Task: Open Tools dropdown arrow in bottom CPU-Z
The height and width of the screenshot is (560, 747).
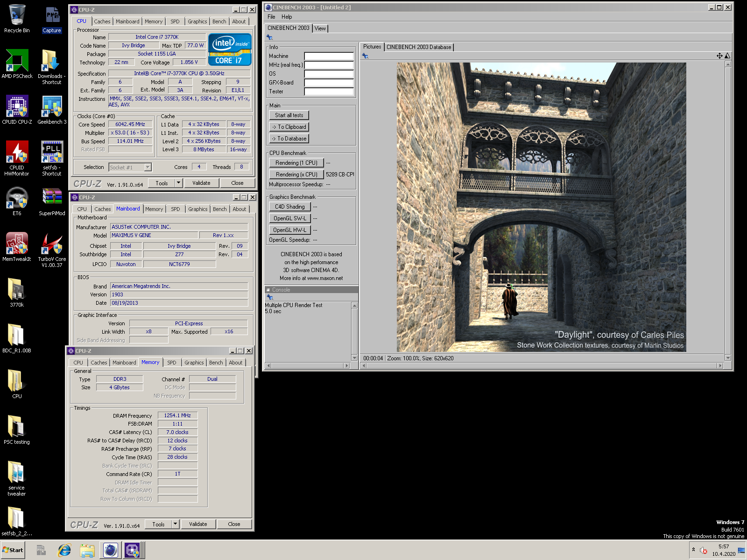Action: 175,524
